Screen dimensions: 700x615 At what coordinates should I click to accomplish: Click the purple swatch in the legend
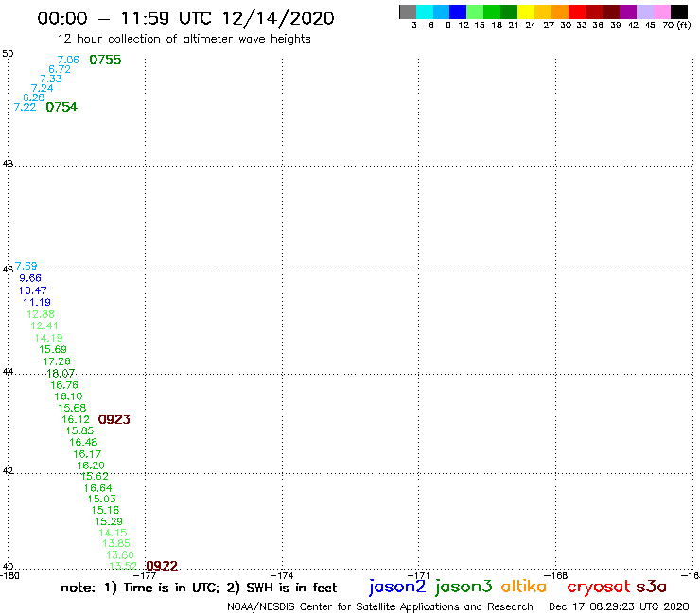(628, 11)
